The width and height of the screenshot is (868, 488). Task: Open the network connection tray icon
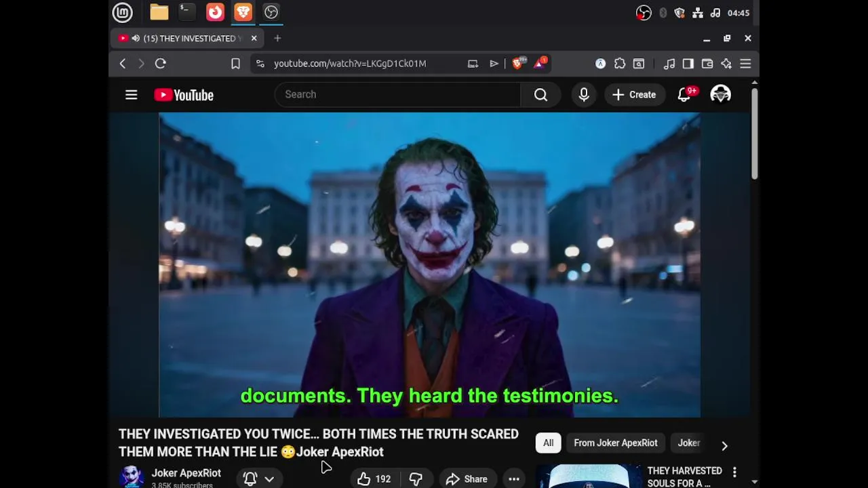point(697,13)
